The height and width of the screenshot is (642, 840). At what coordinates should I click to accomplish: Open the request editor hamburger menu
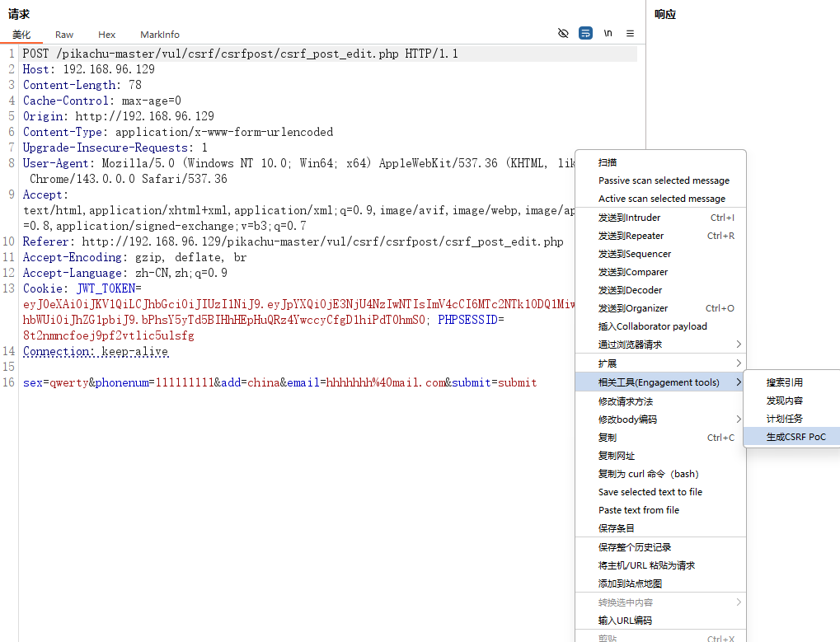pos(630,33)
